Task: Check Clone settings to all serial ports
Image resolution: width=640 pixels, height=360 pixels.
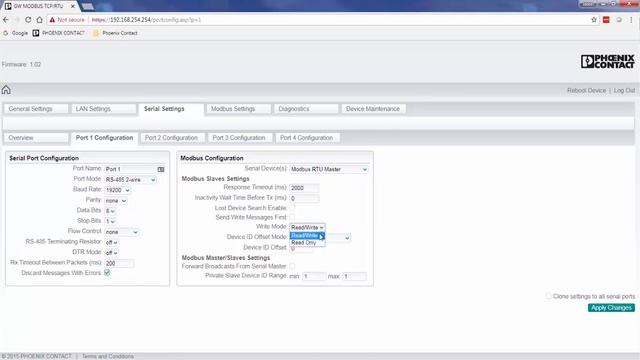Action: coord(548,296)
